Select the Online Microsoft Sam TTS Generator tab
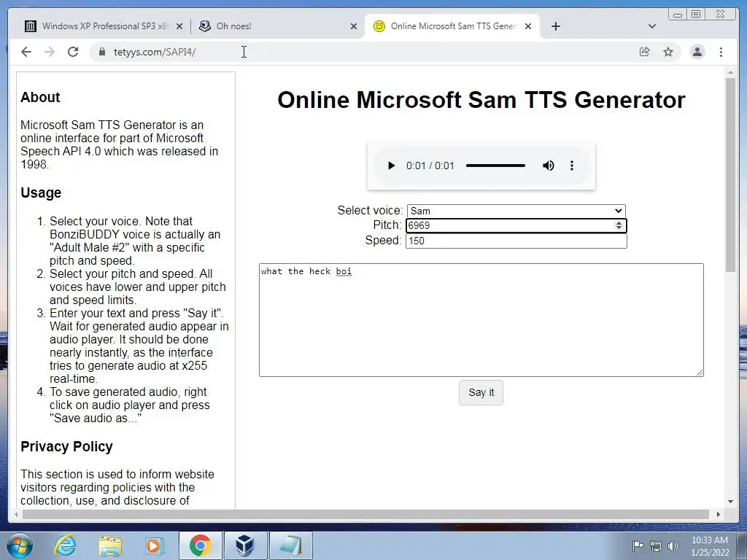747x560 pixels. click(452, 26)
